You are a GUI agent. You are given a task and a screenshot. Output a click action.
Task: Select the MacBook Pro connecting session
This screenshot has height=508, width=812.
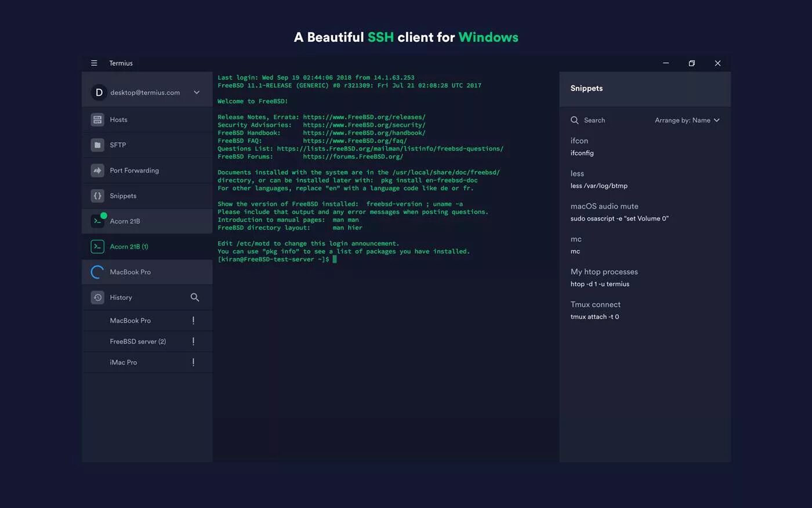(x=147, y=272)
